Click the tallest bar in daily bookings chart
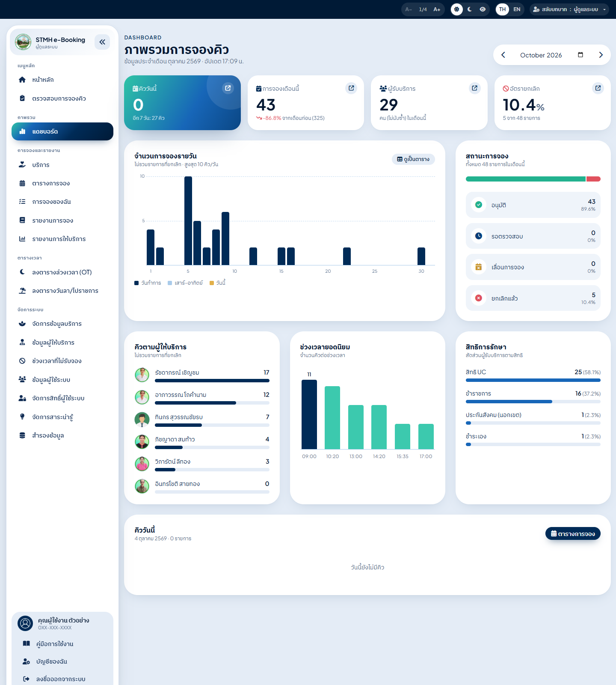 pos(188,221)
